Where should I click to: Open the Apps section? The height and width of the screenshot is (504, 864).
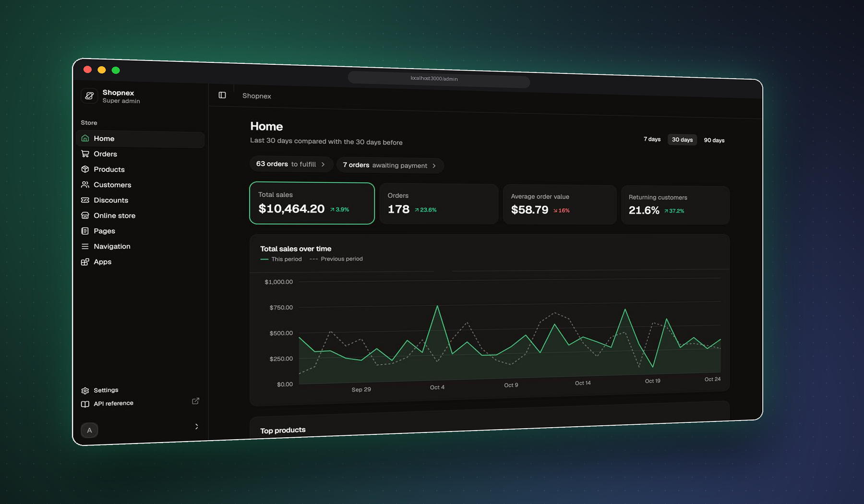(140, 262)
